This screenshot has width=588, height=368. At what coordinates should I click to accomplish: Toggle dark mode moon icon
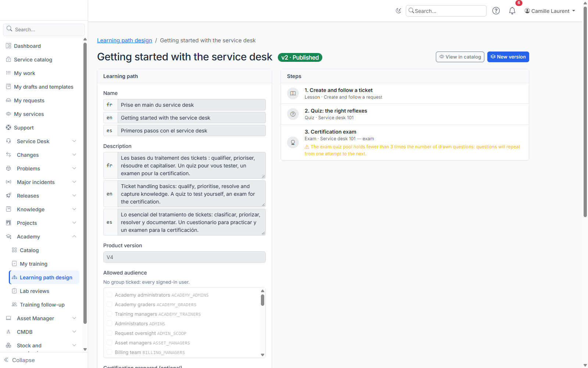(398, 11)
